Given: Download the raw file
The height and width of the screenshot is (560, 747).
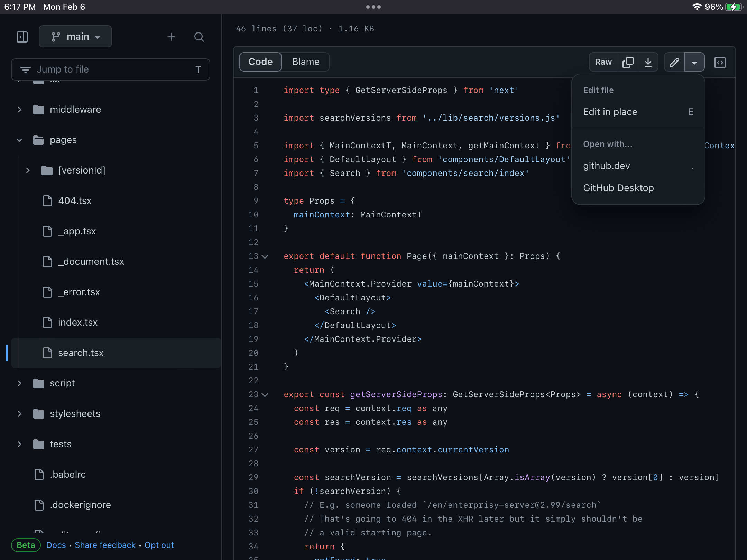Looking at the screenshot, I should [x=648, y=62].
